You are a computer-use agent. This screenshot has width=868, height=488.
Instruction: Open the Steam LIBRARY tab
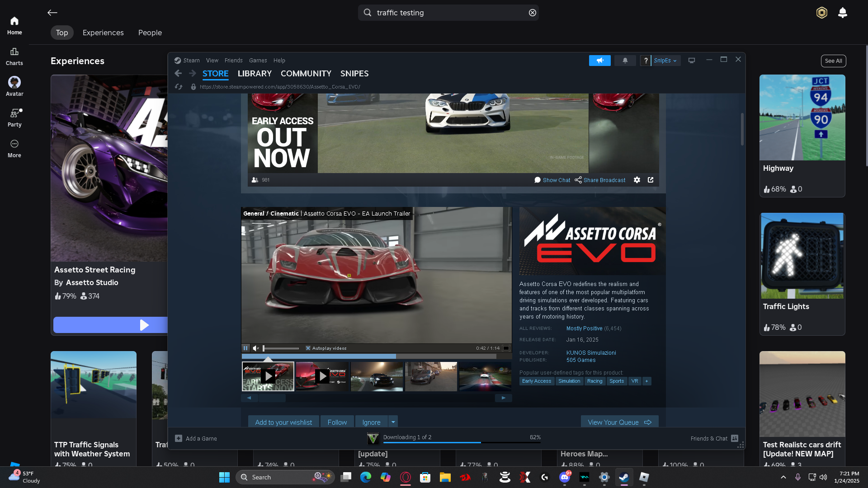pyautogui.click(x=255, y=74)
